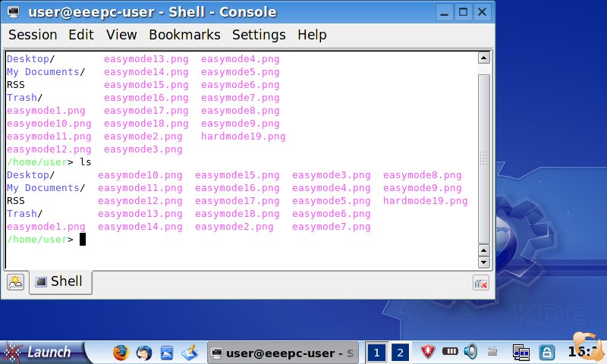Click the paintbrush icon in the taskbar
The image size is (607, 364).
[190, 353]
